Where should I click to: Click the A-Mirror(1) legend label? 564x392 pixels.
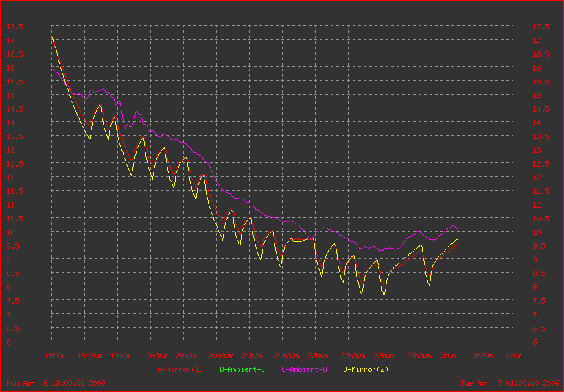(x=180, y=369)
